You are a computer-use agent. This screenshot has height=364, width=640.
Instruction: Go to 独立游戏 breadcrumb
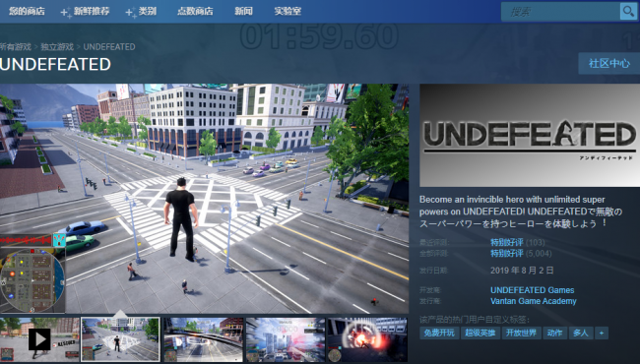click(x=57, y=47)
